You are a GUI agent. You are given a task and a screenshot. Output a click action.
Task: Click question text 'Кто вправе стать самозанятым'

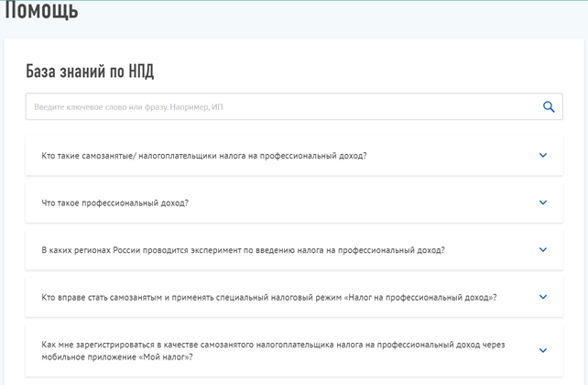pyautogui.click(x=268, y=298)
